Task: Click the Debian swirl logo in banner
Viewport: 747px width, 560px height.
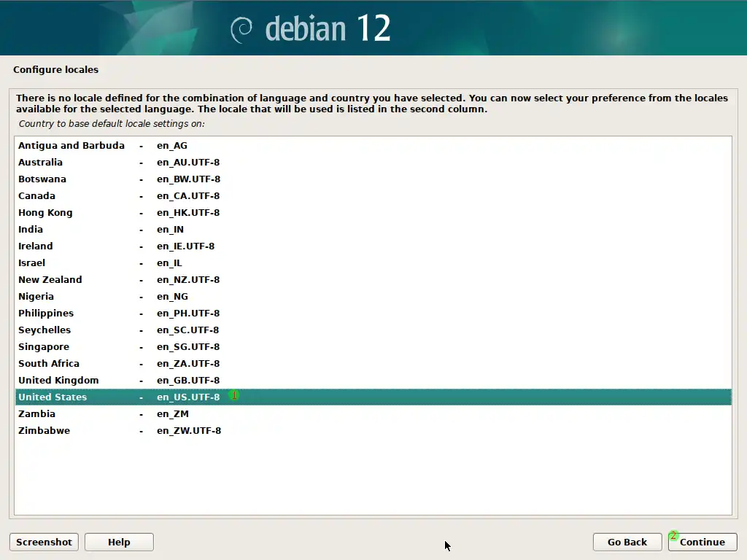Action: coord(241,30)
